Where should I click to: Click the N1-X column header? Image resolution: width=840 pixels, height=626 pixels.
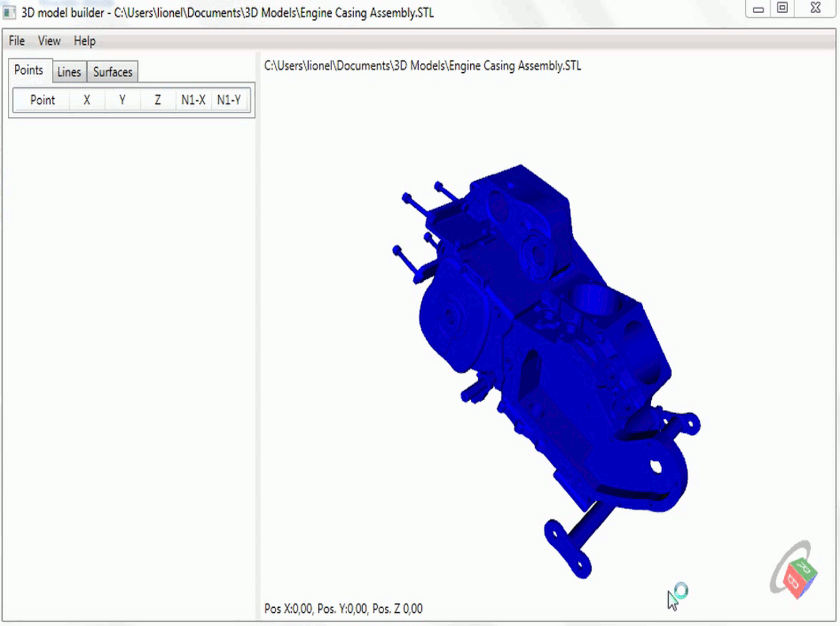click(x=193, y=100)
